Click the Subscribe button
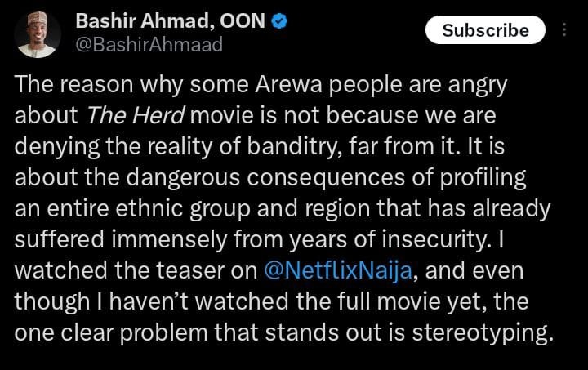Viewport: 588px width, 370px height. coord(485,30)
